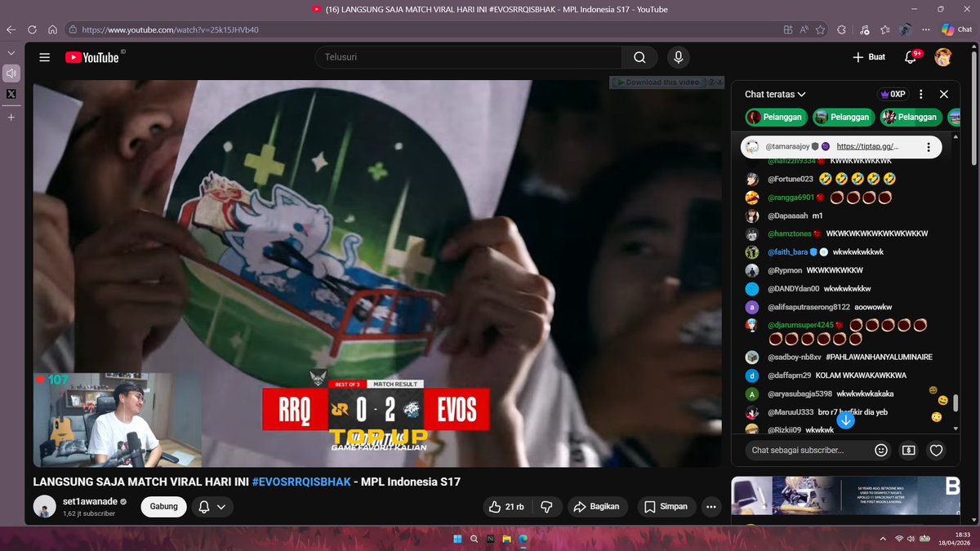
Task: Click the Gabung join button
Action: pos(164,507)
